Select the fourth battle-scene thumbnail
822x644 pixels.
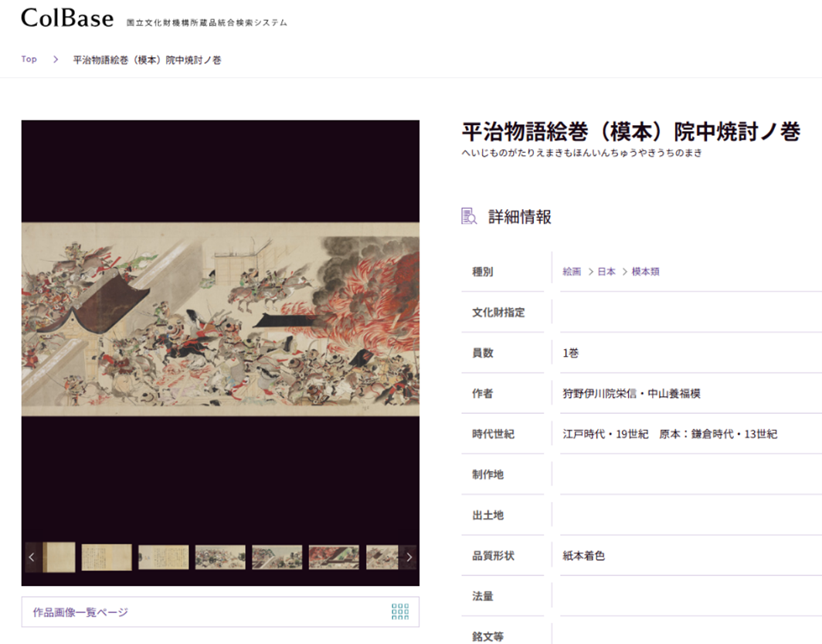220,557
